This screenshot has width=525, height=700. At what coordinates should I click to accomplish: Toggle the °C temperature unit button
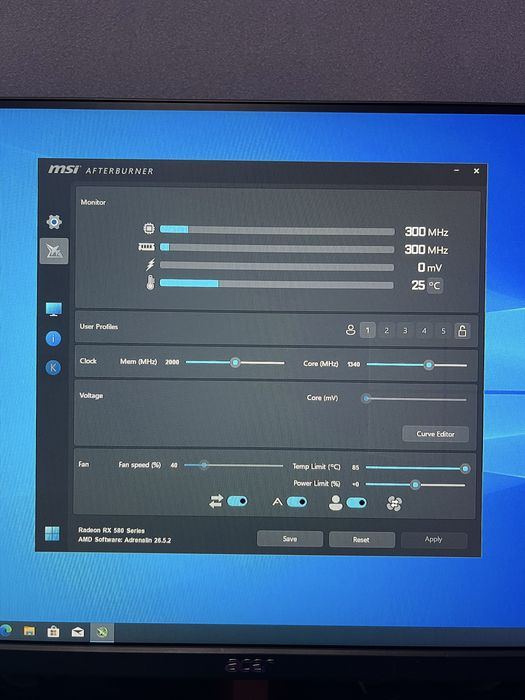pyautogui.click(x=435, y=286)
